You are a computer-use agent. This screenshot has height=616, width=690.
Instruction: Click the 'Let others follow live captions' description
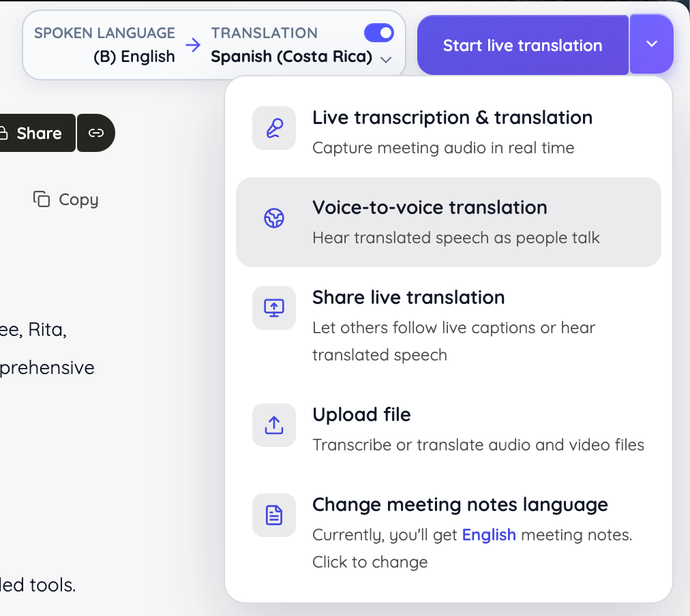point(453,341)
